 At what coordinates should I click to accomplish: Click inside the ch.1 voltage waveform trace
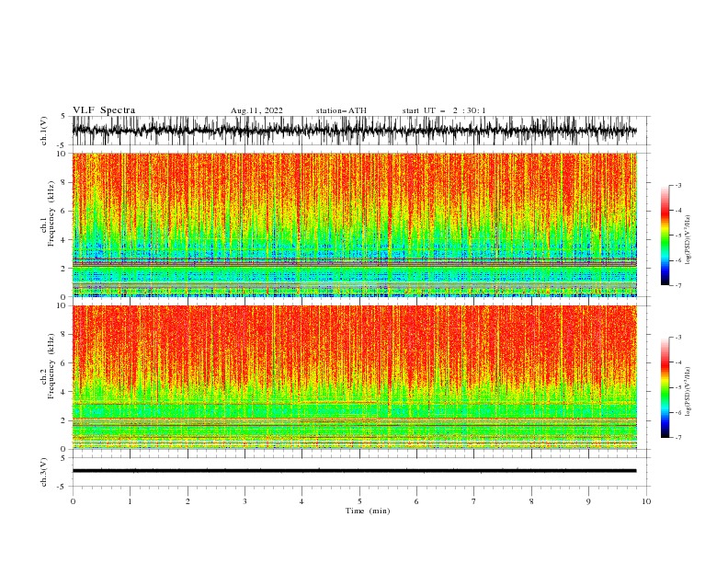(354, 131)
